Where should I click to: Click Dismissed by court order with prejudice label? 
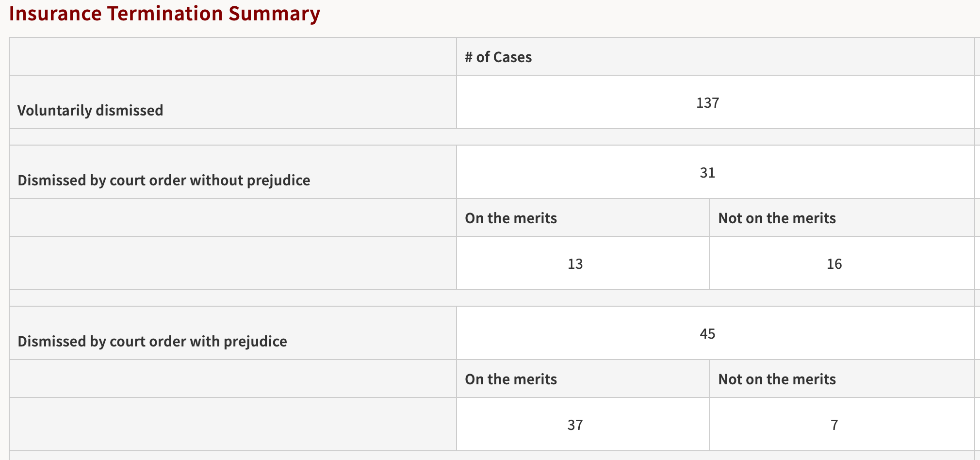click(152, 342)
